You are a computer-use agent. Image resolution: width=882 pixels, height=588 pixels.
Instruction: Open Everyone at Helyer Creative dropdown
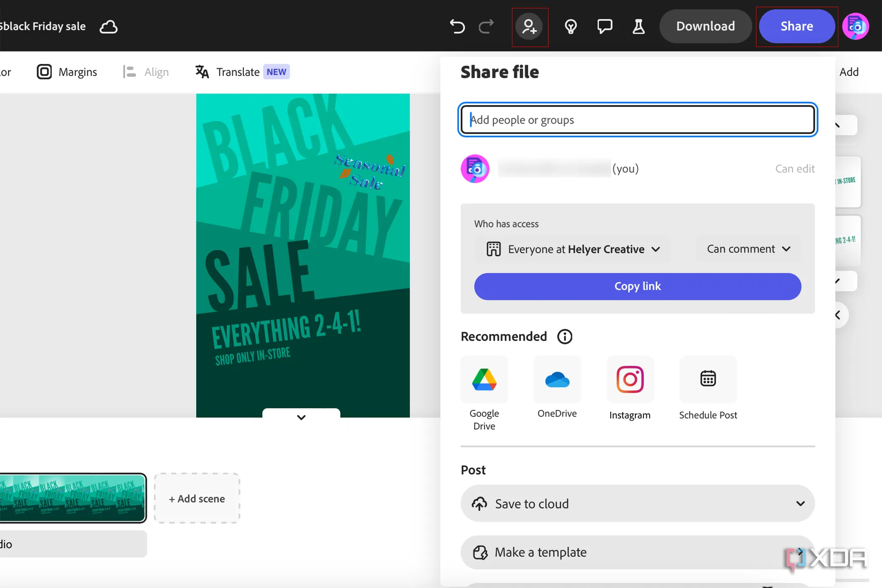point(573,249)
